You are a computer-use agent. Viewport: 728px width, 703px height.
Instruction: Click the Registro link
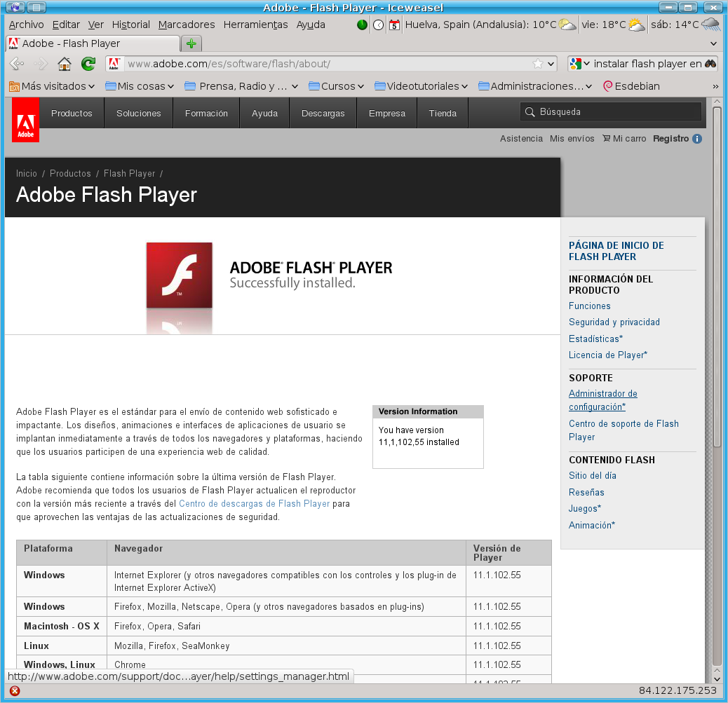(670, 139)
